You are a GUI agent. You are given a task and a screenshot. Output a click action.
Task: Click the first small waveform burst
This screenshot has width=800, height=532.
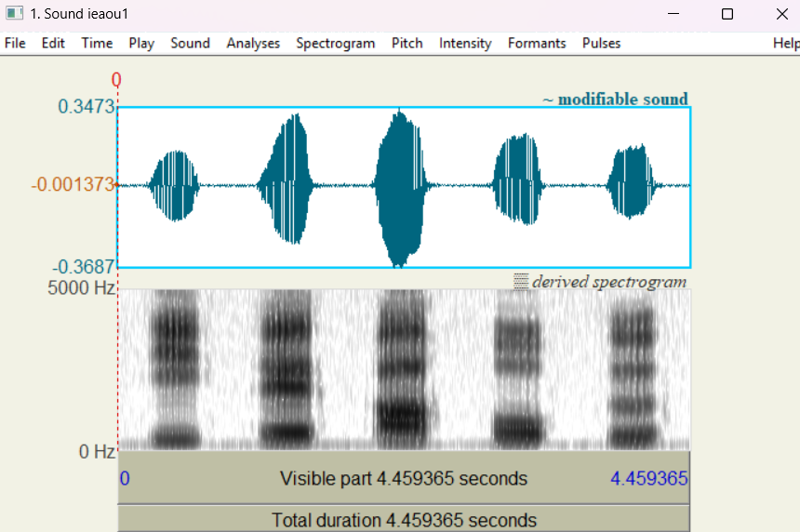[x=175, y=186]
